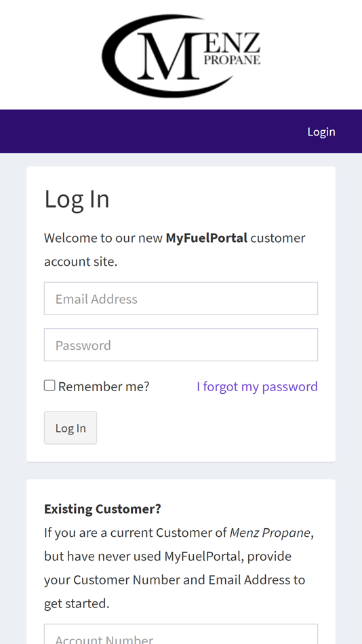Click the word PROPANE in the logo
362x644 pixels.
232,60
